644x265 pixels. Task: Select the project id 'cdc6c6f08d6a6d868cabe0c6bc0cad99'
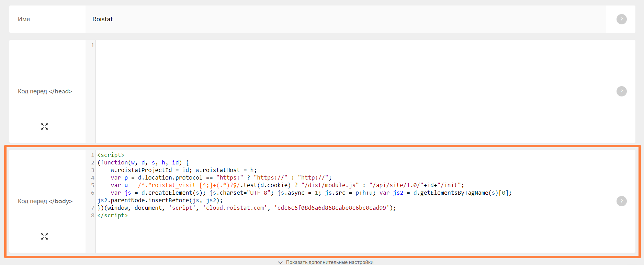(333, 208)
